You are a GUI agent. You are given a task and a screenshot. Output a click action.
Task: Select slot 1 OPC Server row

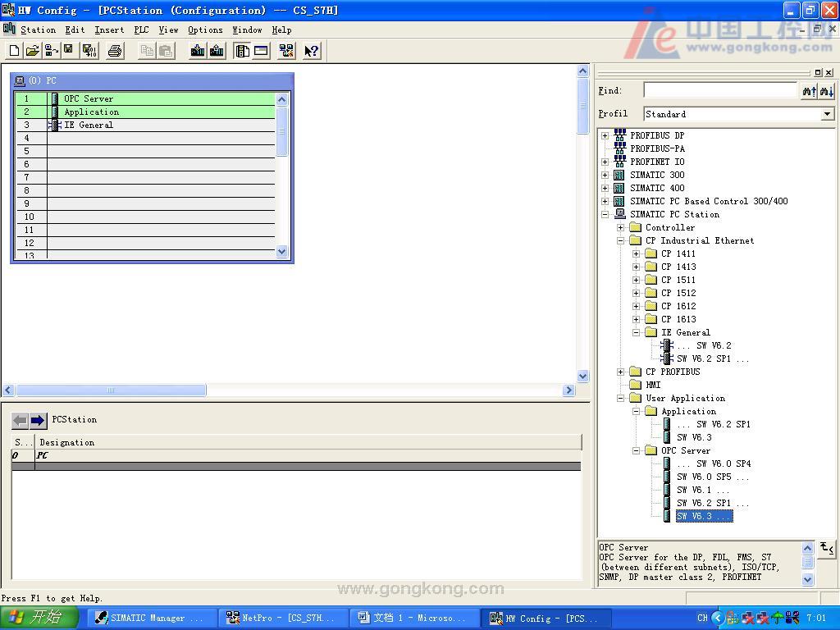point(144,99)
